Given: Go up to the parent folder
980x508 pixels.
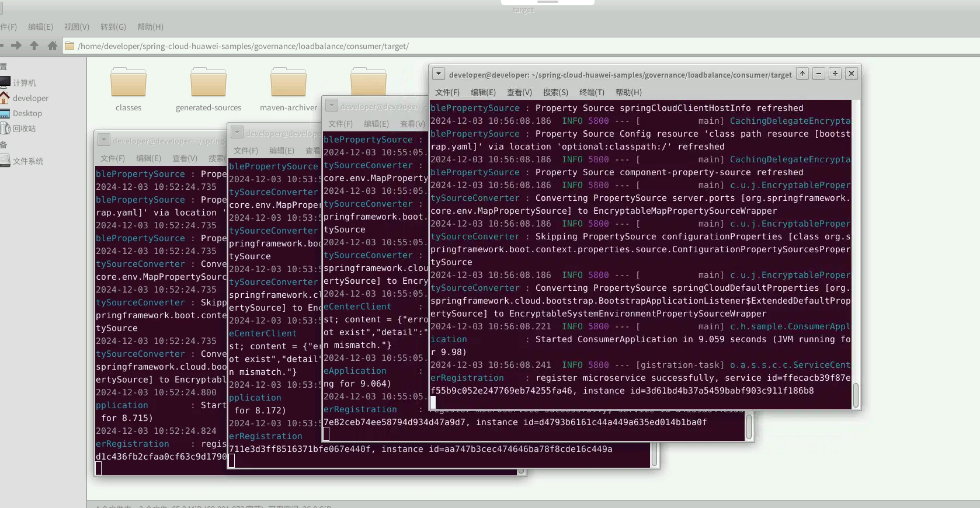Looking at the screenshot, I should point(34,46).
